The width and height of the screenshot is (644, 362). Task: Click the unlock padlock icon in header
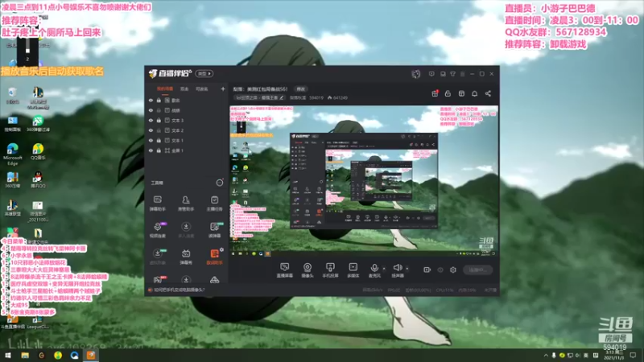pos(448,93)
